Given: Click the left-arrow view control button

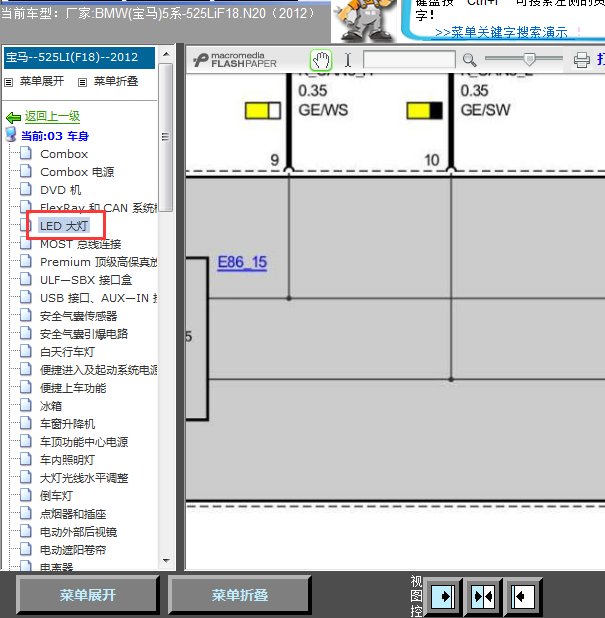Looking at the screenshot, I should [523, 597].
